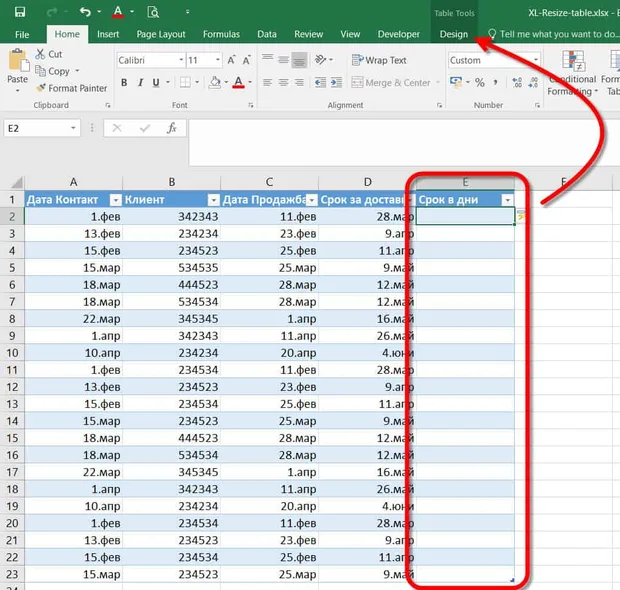Image resolution: width=620 pixels, height=590 pixels.
Task: Click the Fill Color paint bucket
Action: click(x=215, y=83)
